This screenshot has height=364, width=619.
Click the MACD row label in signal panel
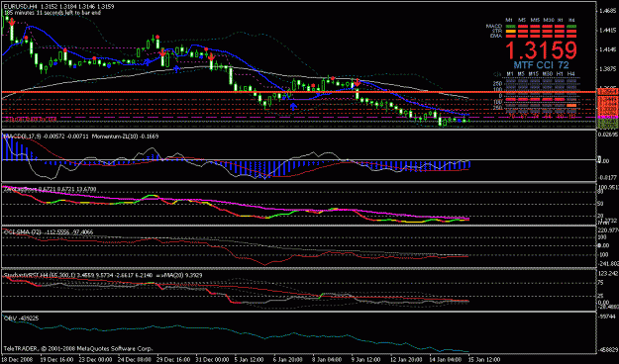494,26
